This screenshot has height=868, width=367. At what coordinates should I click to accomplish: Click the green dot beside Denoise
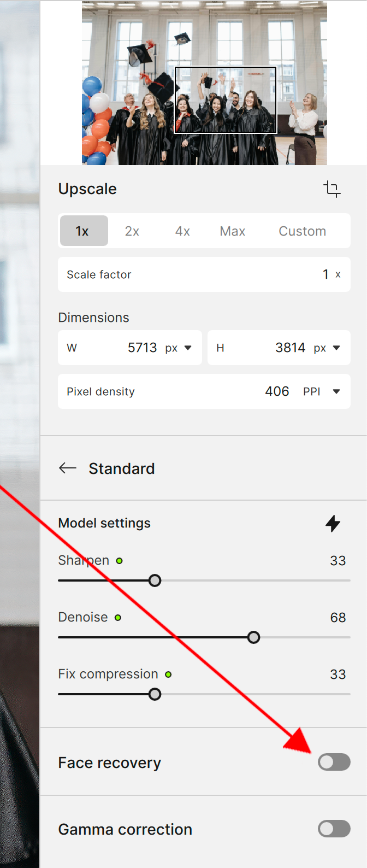tap(118, 618)
